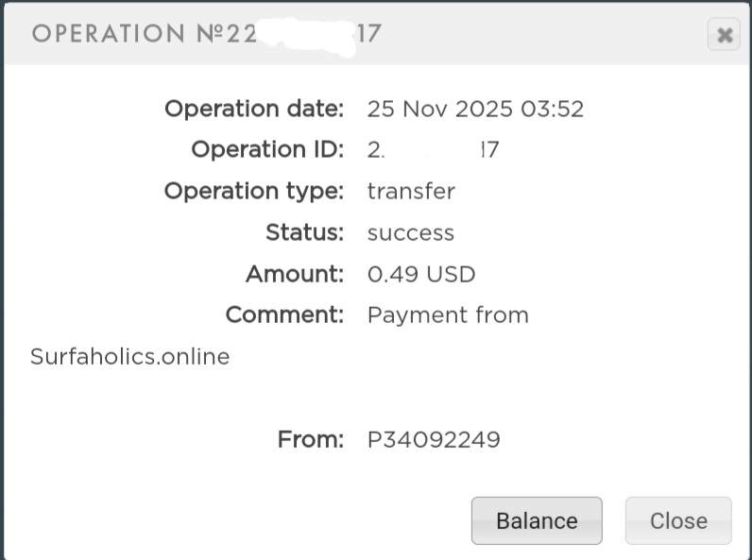This screenshot has width=752, height=560.
Task: Select the 0.49 USD amount
Action: click(x=421, y=274)
